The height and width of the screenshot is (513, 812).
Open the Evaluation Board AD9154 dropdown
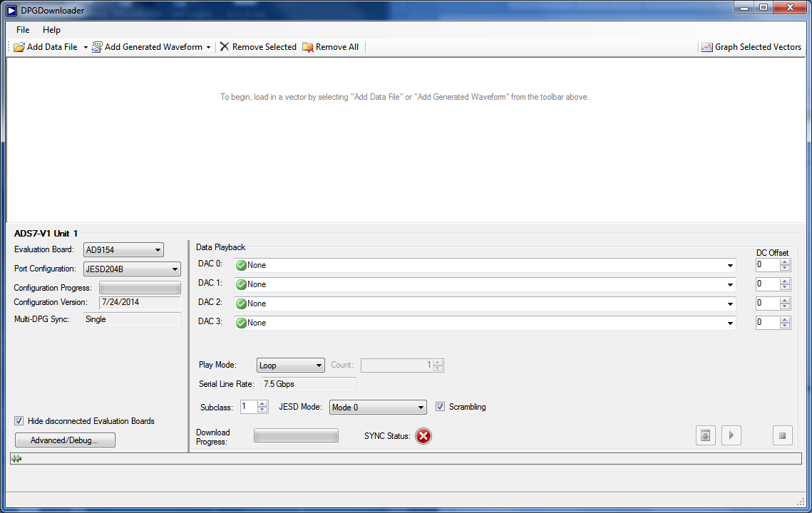click(123, 250)
